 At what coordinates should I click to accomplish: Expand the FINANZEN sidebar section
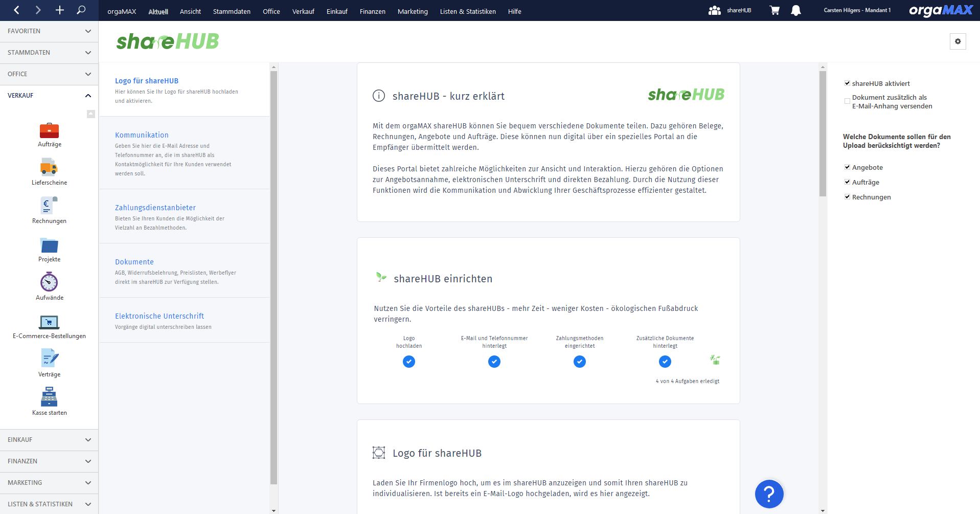pyautogui.click(x=49, y=461)
